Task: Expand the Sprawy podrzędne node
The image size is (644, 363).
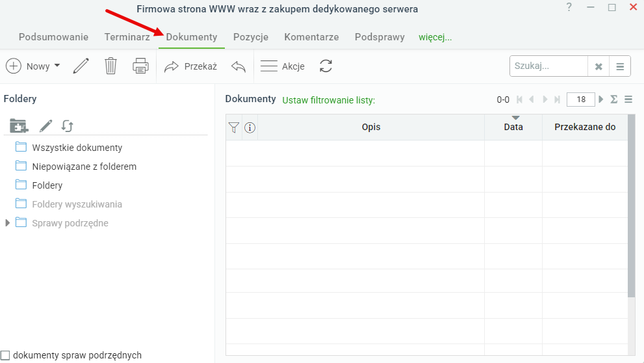Action: coord(7,223)
